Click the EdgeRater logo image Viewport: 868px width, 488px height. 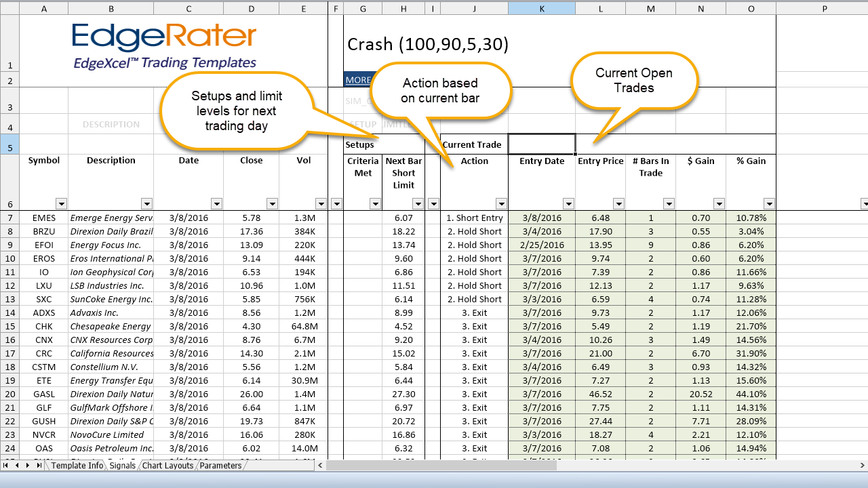[x=165, y=46]
